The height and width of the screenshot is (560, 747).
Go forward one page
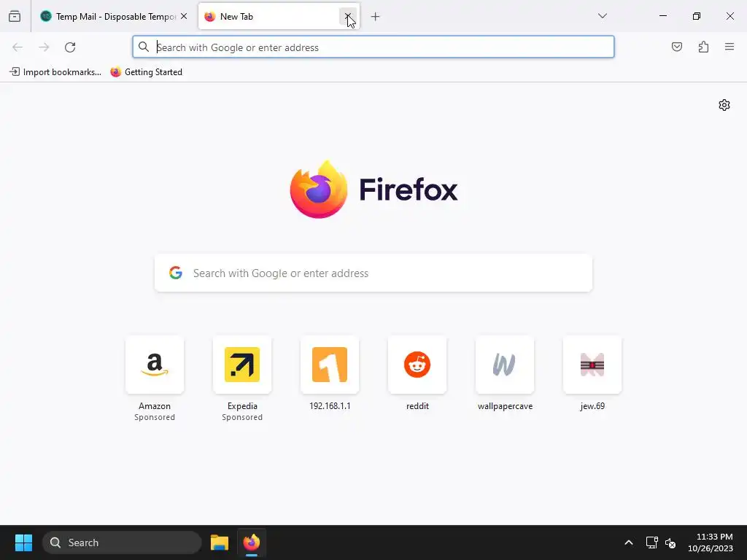44,47
